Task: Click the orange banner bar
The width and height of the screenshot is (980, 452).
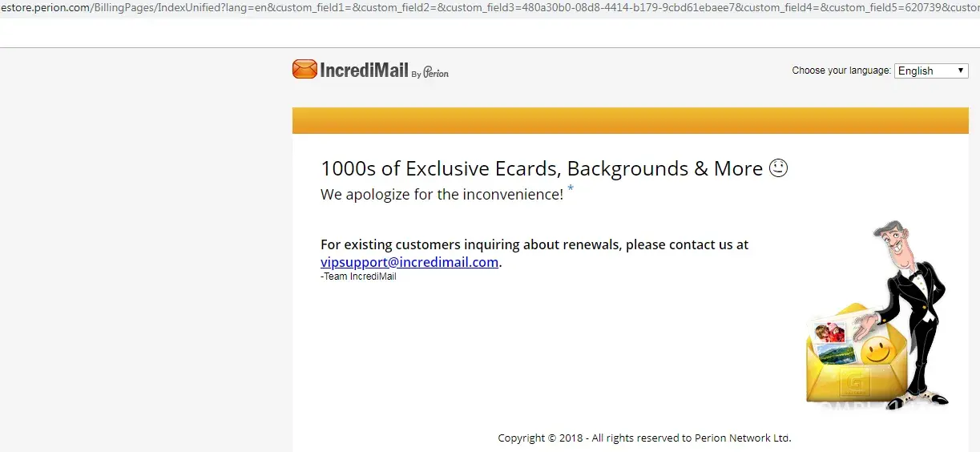Action: 630,120
